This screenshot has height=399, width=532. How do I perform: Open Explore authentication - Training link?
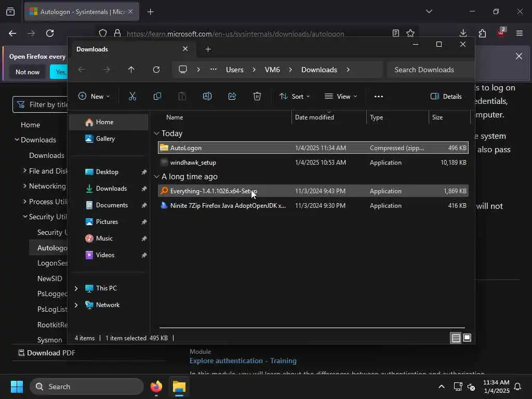[243, 361]
